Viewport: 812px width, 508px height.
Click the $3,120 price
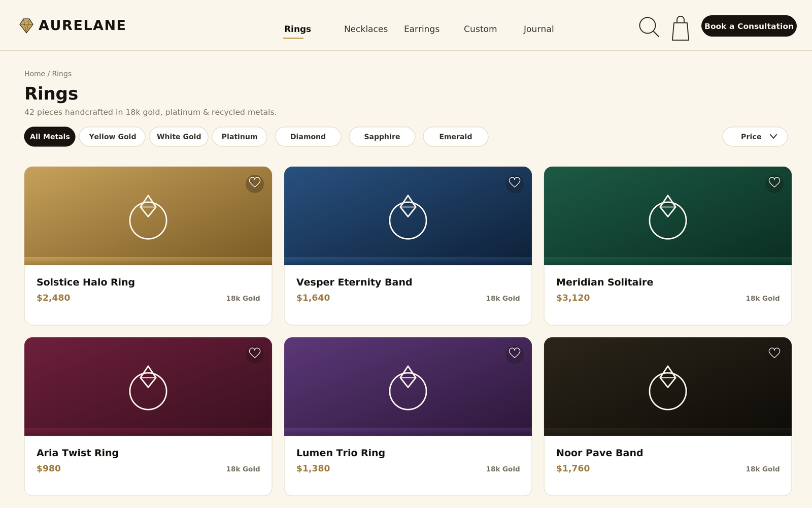click(573, 298)
